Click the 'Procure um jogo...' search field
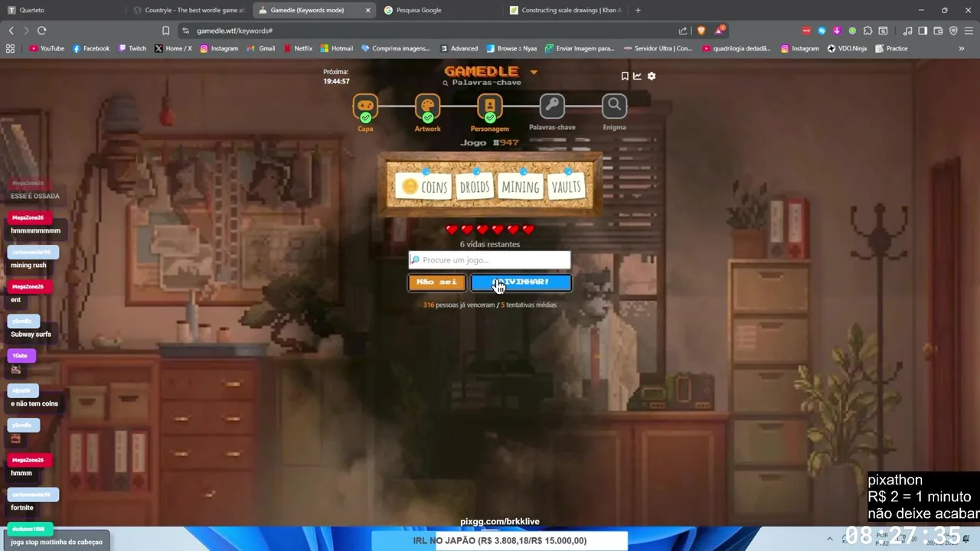 click(490, 259)
